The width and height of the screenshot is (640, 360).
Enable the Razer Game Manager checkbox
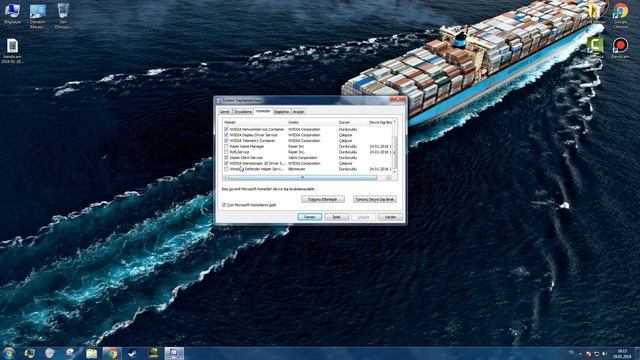tap(226, 146)
